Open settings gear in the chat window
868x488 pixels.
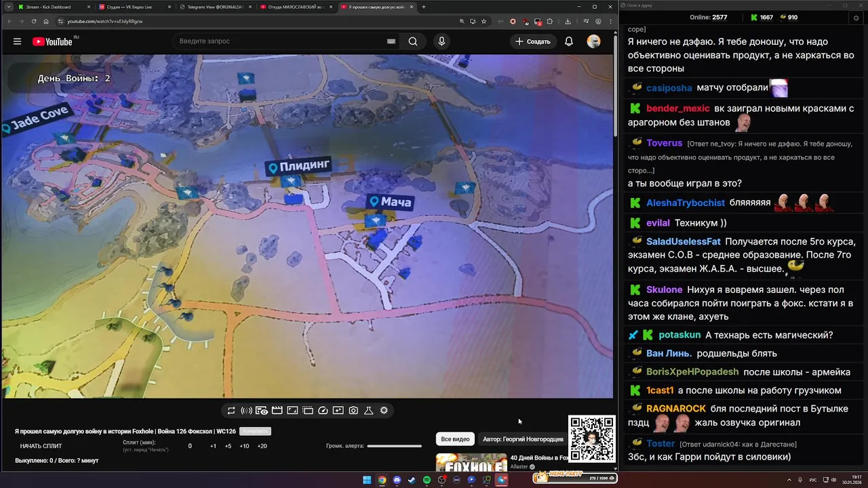click(856, 18)
